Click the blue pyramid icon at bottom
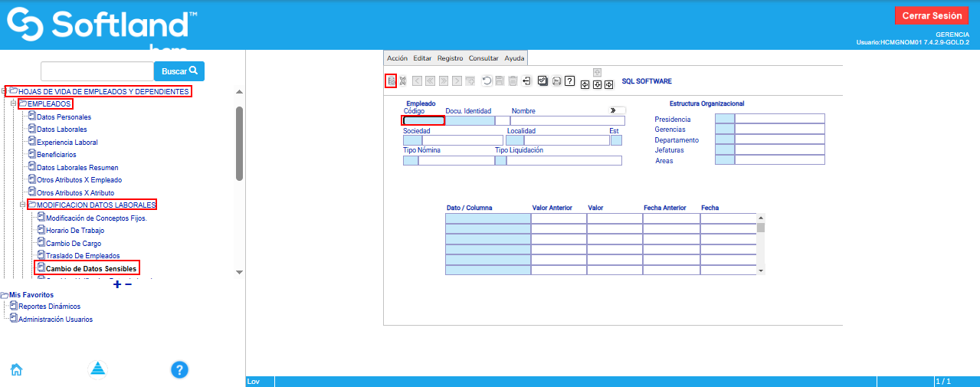The image size is (980, 387). 97,369
